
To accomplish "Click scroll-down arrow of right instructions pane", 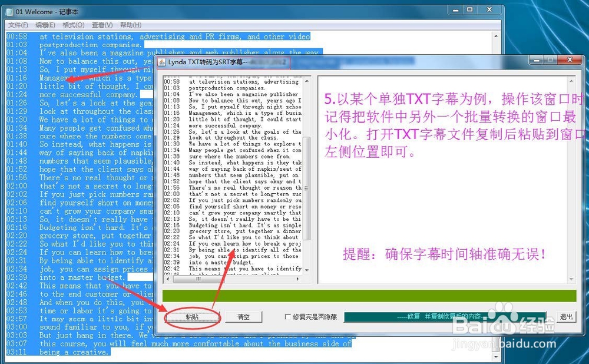I will 572,279.
